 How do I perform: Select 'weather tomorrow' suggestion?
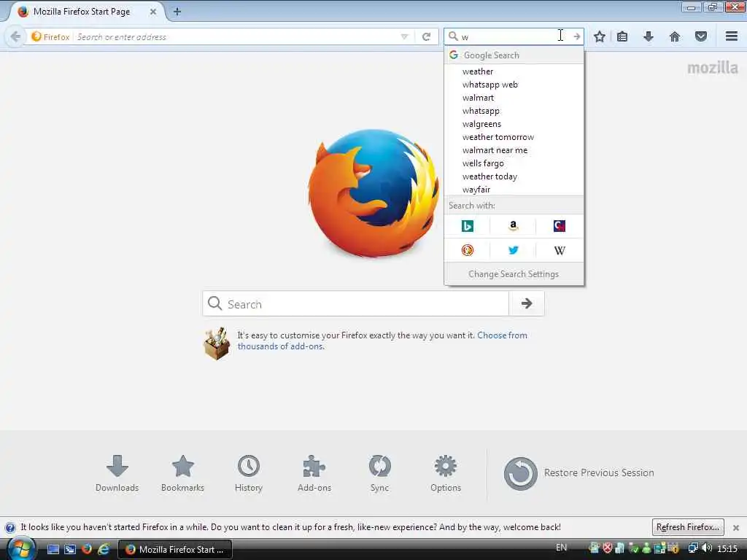(514, 137)
